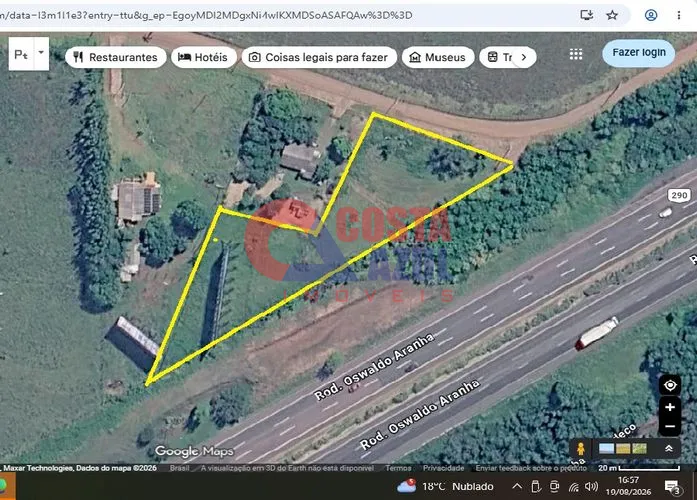Click the Fazer login button
697x500 pixels.
(x=639, y=53)
